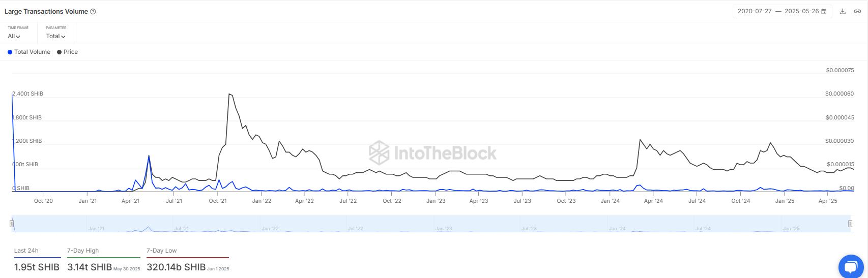The width and height of the screenshot is (868, 278).
Task: Toggle the Price series legend
Action: point(68,52)
